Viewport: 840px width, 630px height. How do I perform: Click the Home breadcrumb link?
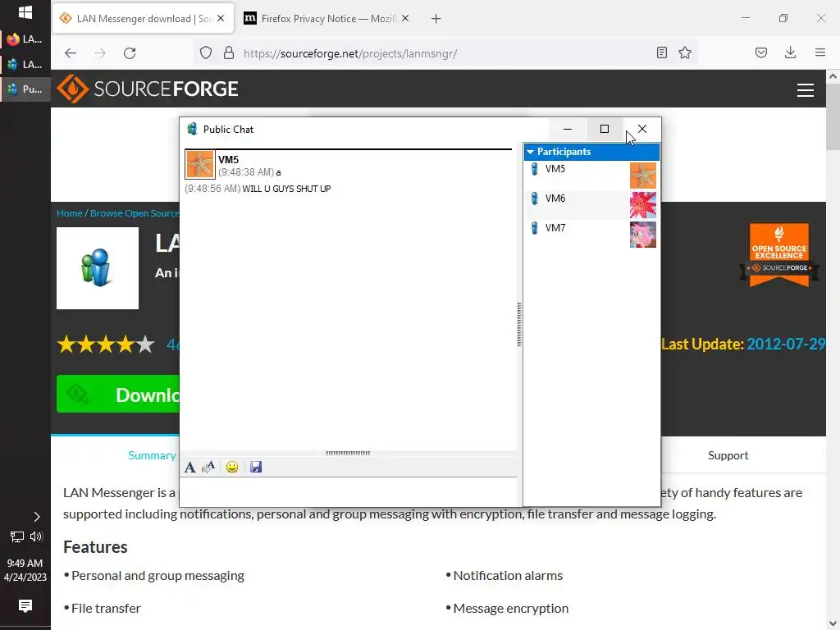70,213
